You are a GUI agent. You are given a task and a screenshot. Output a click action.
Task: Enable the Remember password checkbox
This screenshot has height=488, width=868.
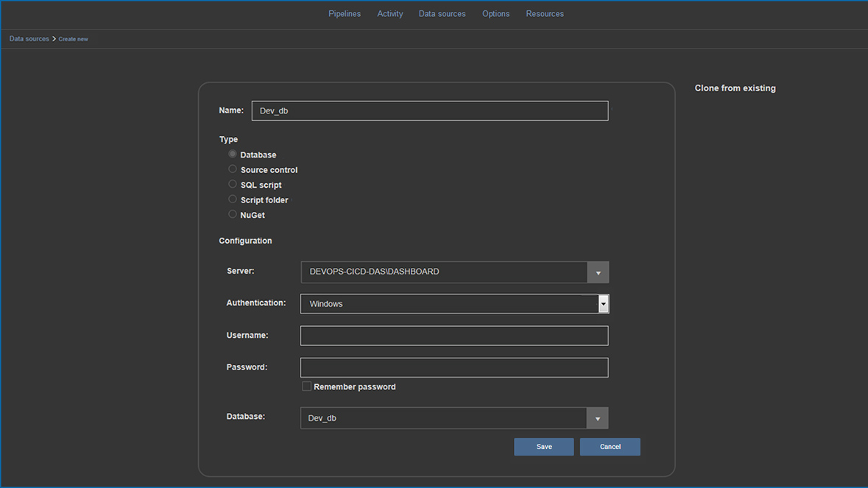pyautogui.click(x=306, y=386)
